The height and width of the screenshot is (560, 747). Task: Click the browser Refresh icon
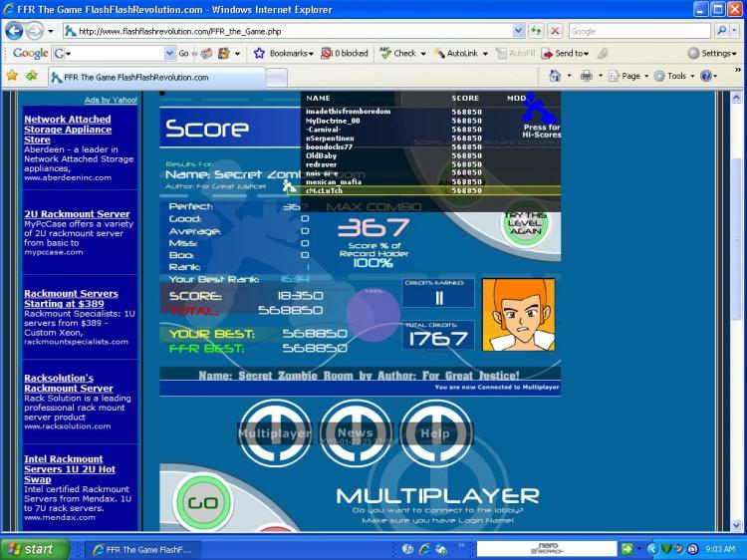(537, 31)
